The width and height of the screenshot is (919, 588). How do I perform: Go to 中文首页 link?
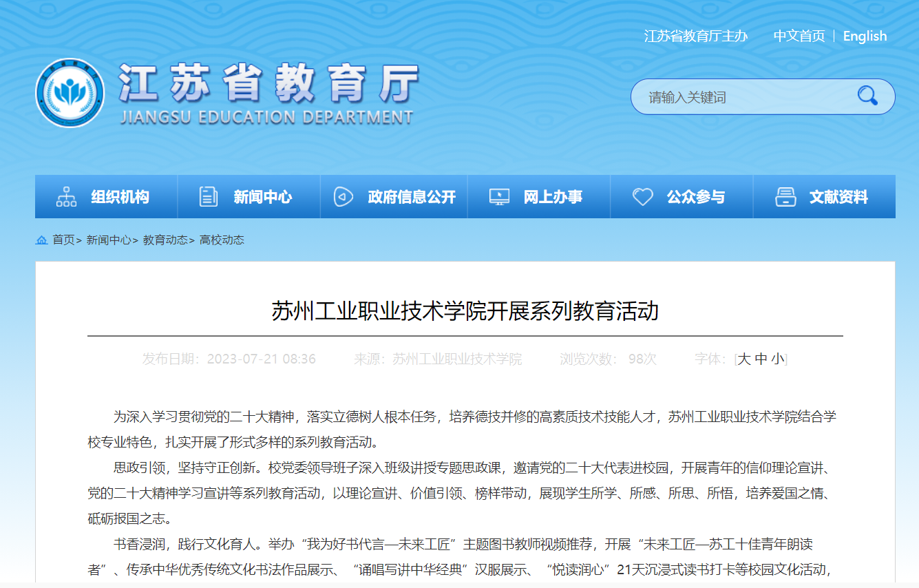point(799,36)
